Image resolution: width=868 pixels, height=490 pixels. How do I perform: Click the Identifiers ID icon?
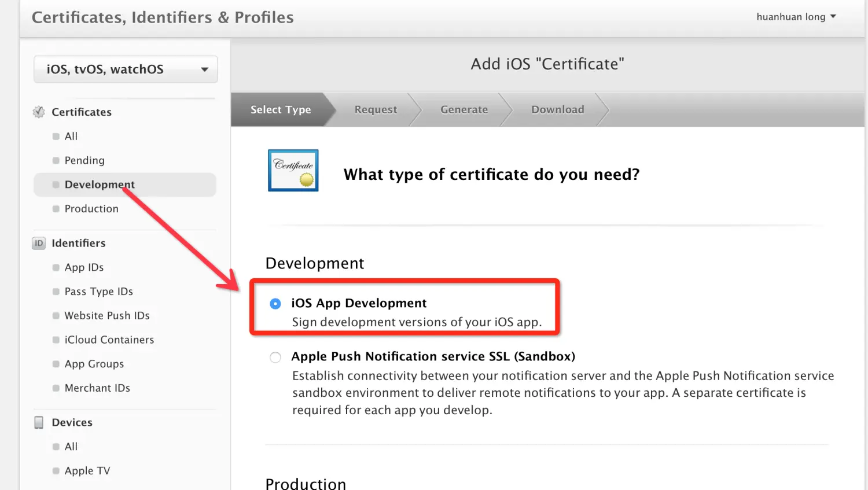39,244
